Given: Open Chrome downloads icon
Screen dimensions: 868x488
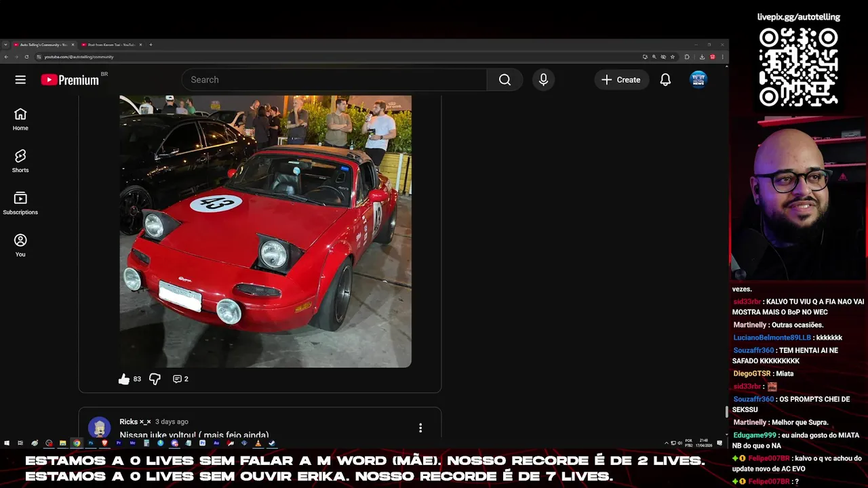Looking at the screenshot, I should pyautogui.click(x=702, y=57).
